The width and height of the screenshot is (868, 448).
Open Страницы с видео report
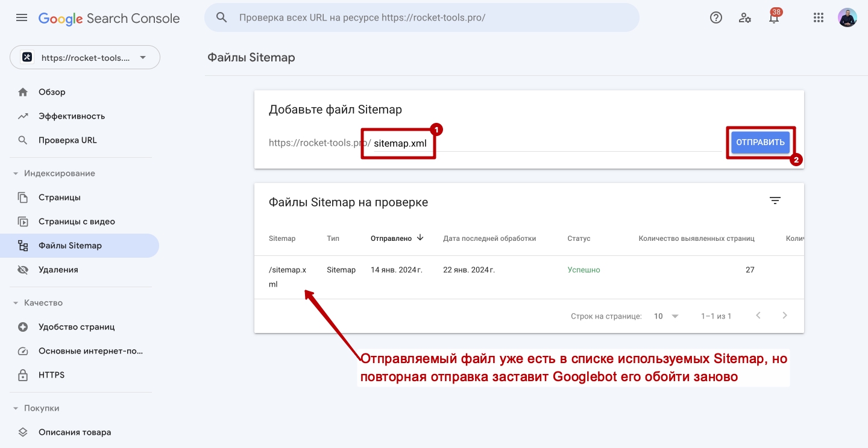pyautogui.click(x=80, y=222)
